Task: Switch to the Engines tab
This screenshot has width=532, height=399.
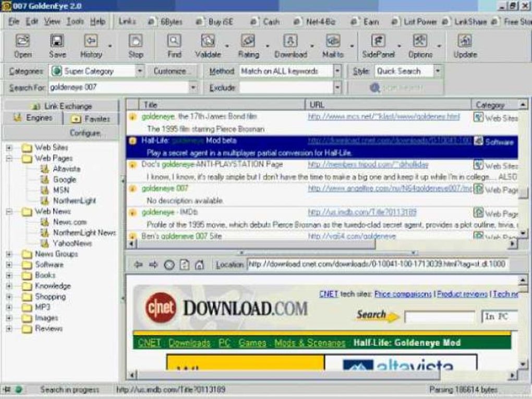Action: (33, 118)
